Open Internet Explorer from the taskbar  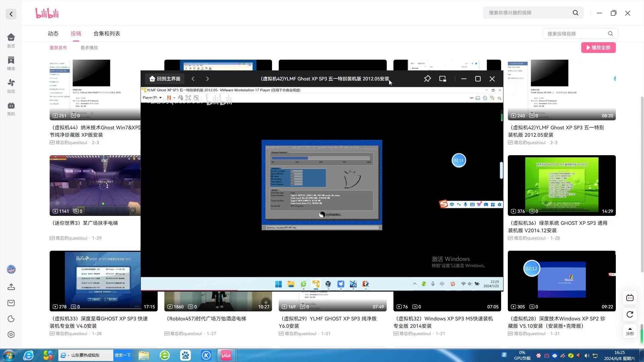pos(29,355)
